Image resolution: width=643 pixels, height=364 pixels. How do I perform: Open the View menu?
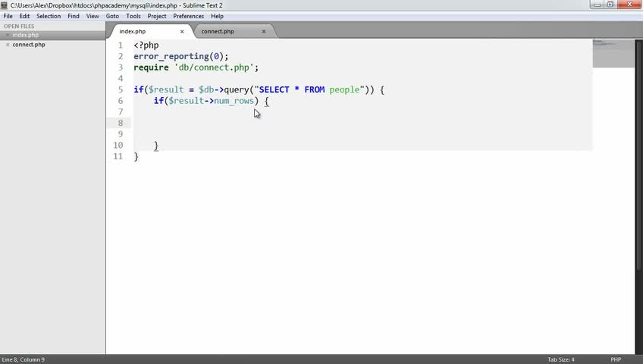pyautogui.click(x=93, y=16)
